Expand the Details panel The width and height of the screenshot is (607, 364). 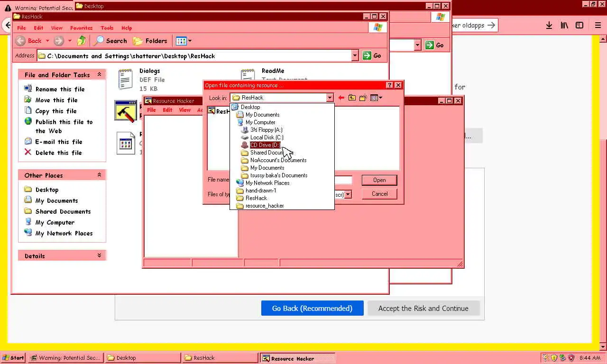click(x=99, y=255)
